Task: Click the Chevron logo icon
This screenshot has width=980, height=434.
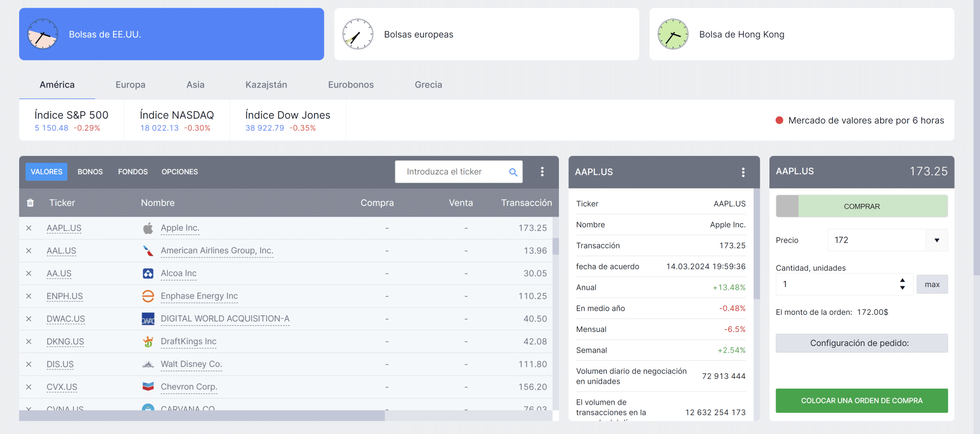Action: (148, 387)
